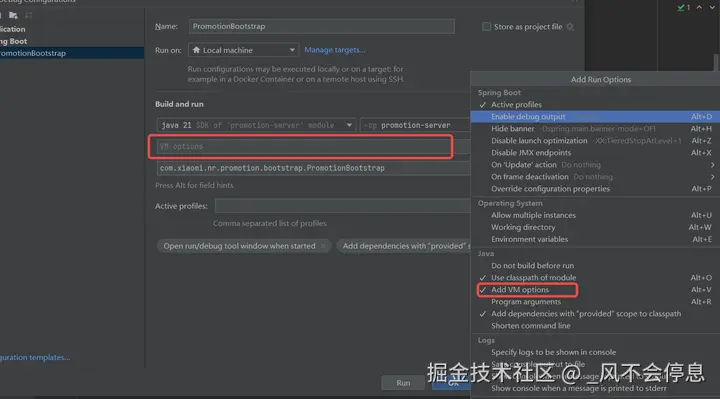
Task: Select Do not build before run option
Action: point(595,266)
